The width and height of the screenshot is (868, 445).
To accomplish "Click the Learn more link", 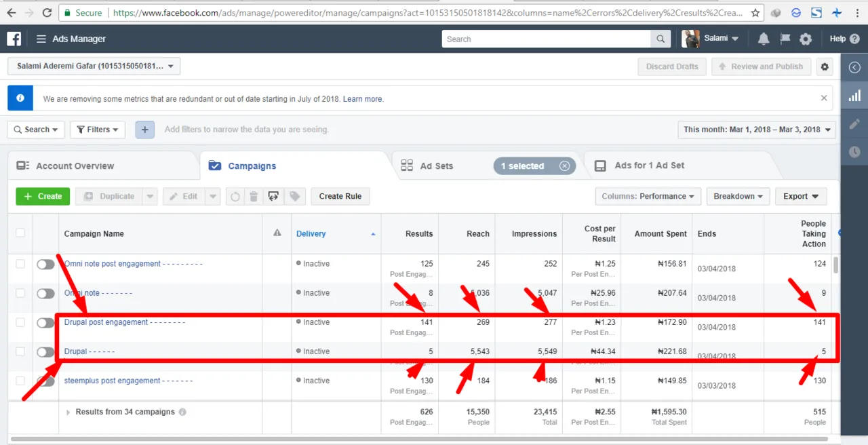I will (x=363, y=99).
